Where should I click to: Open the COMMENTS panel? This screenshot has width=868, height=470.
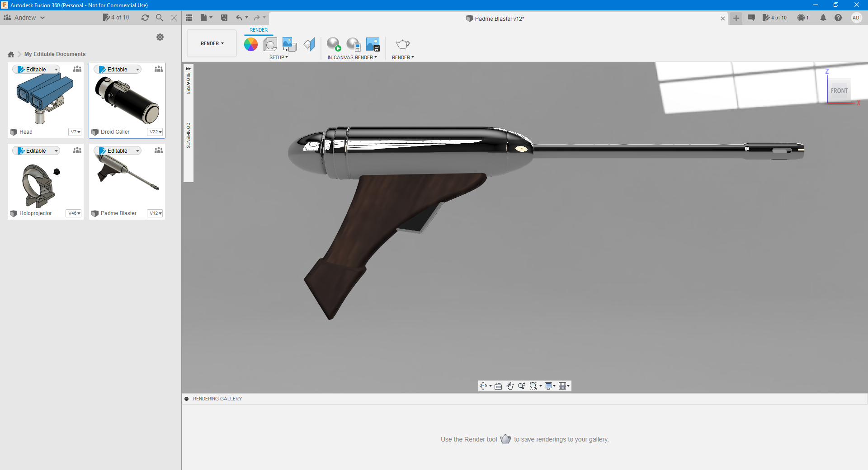click(189, 135)
